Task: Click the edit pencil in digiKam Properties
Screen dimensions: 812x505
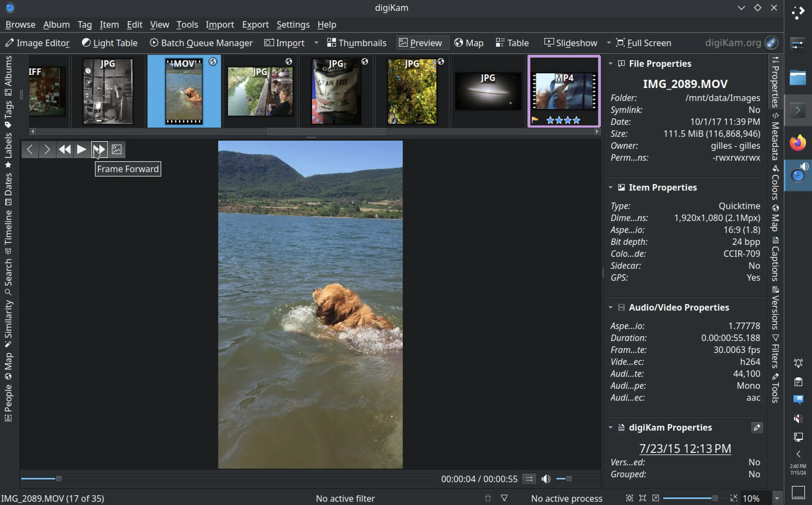Action: click(757, 428)
